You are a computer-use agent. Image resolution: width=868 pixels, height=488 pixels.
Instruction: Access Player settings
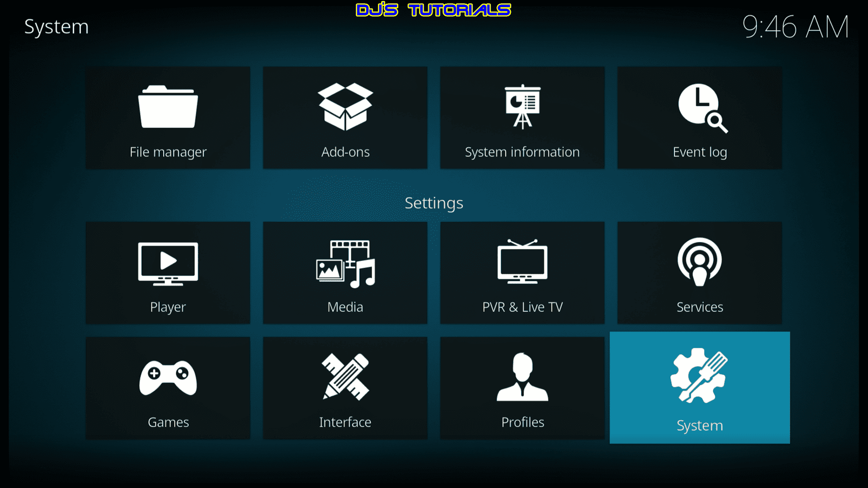coord(169,273)
